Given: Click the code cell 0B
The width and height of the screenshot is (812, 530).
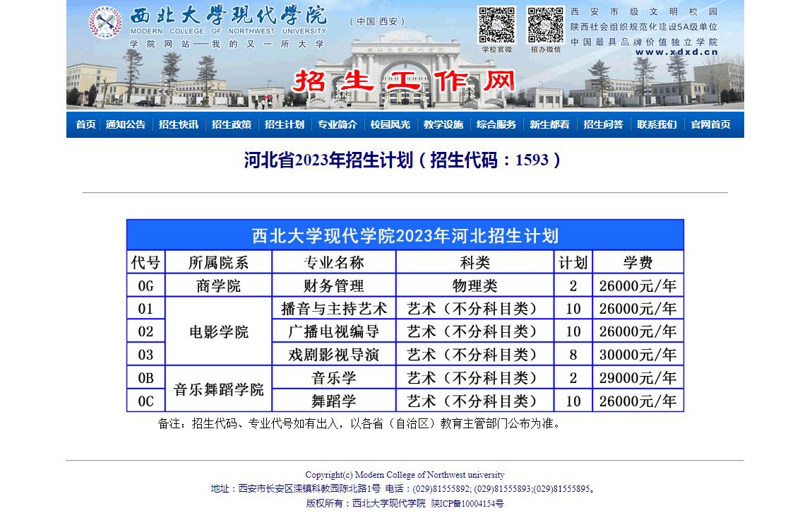Looking at the screenshot, I should click(145, 378).
